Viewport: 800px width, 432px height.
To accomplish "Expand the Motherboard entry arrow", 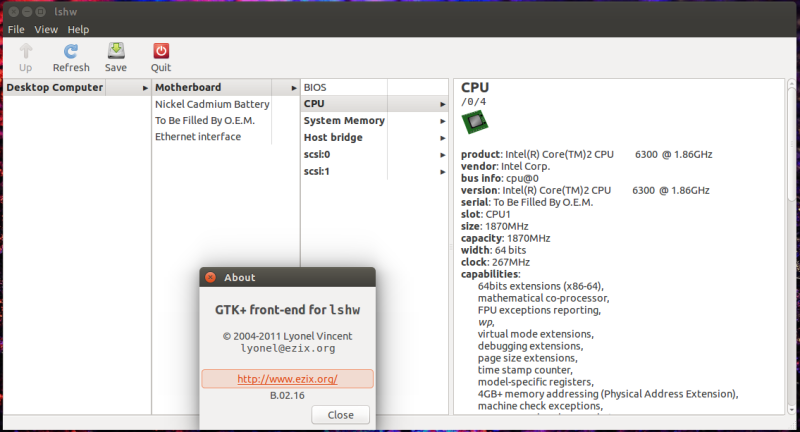I will [294, 88].
